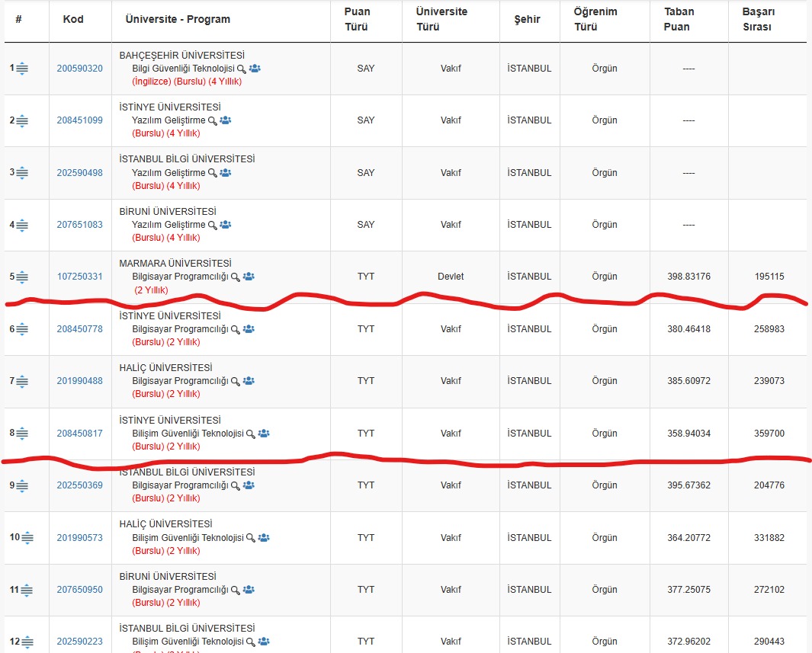The image size is (812, 653).
Task: Click people icon for İstanbul Bilgi Yazılım Geliştirme
Action: point(225,173)
